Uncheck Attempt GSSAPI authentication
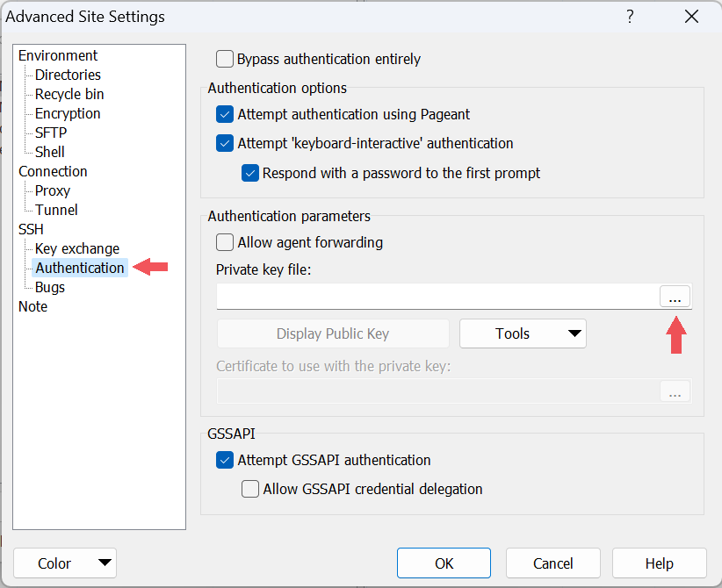Viewport: 722px width, 588px height. [x=225, y=460]
